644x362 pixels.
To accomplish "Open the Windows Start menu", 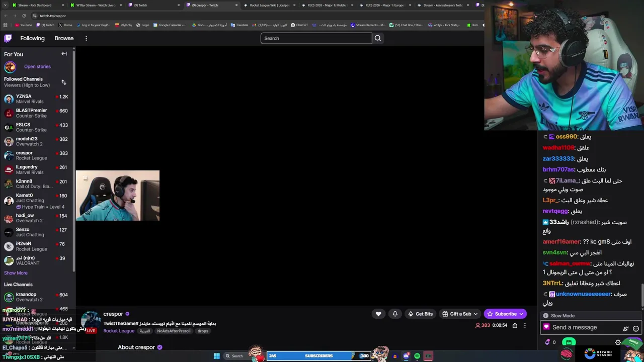I will pos(216,356).
